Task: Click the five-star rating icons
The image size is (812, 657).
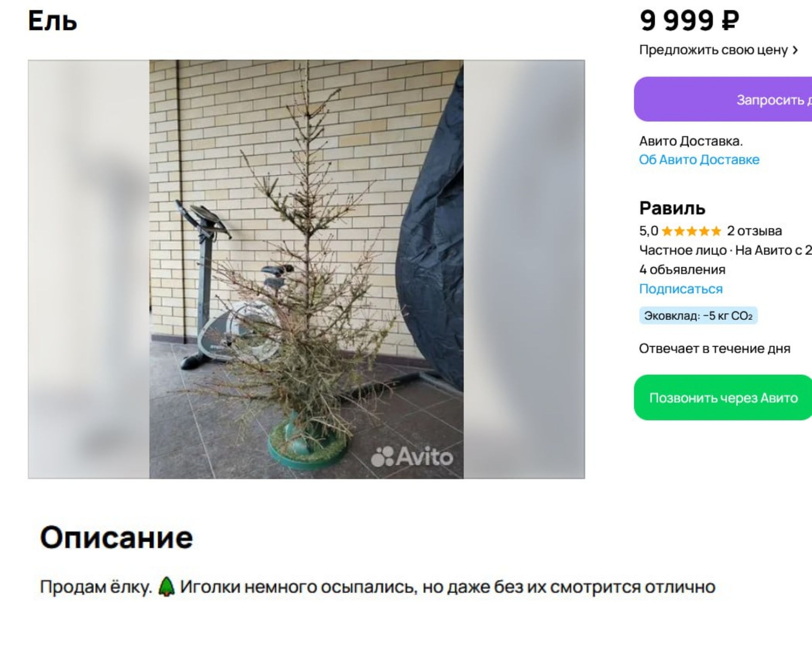Action: [691, 231]
